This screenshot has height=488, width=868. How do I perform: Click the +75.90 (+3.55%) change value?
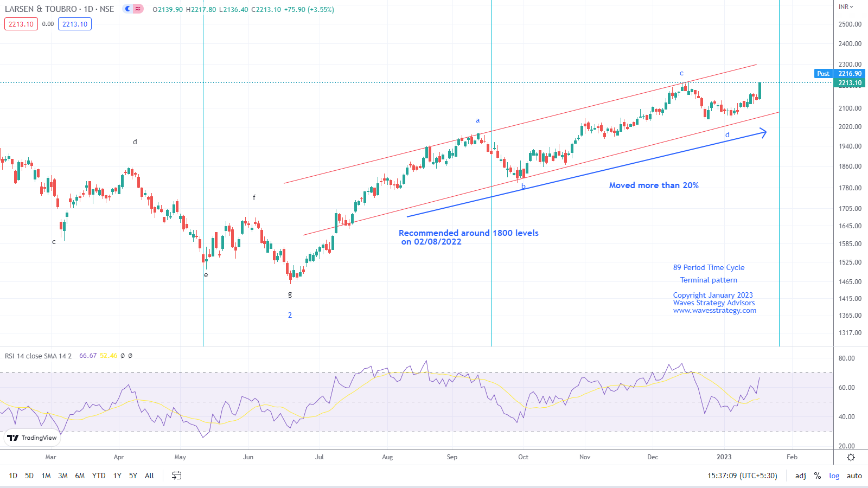click(x=309, y=10)
